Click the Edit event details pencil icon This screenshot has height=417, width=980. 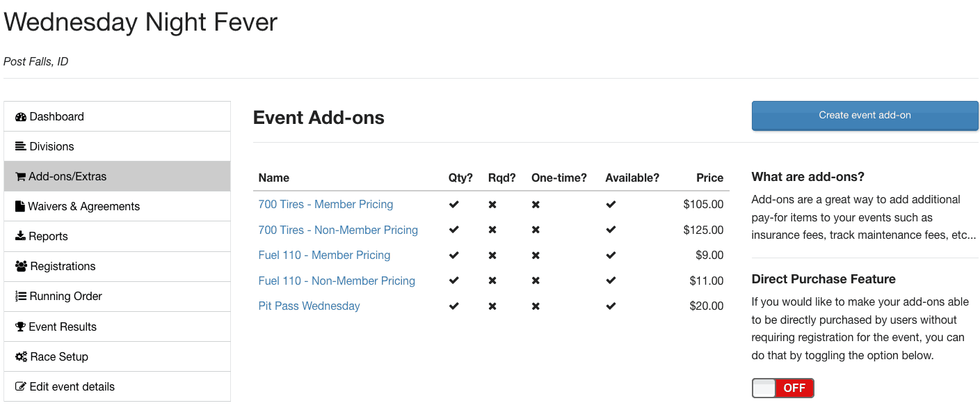[x=21, y=387]
